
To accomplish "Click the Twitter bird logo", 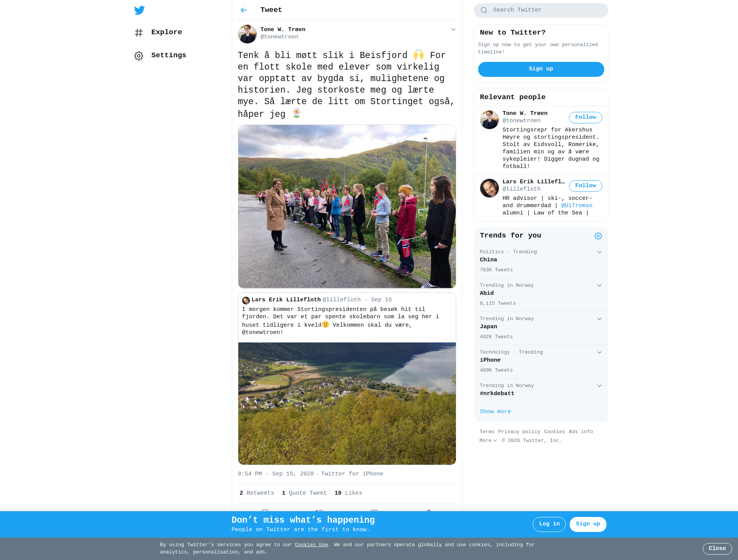I will [139, 10].
